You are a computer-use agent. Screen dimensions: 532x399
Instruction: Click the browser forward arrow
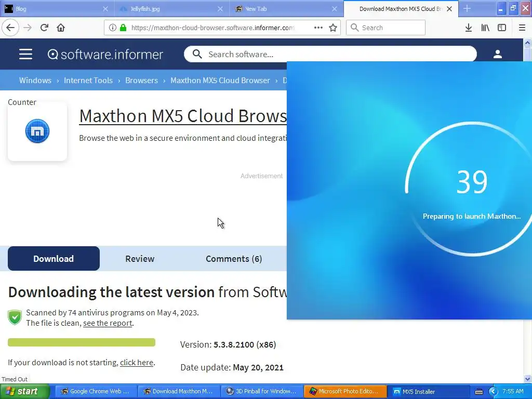pos(28,28)
